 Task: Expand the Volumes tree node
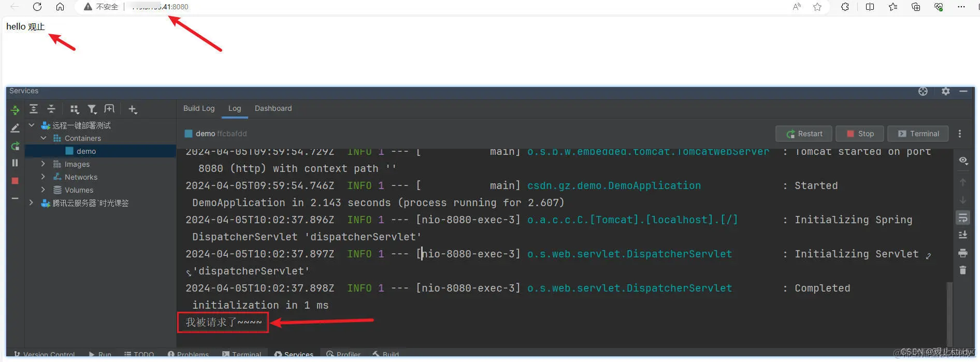point(43,190)
